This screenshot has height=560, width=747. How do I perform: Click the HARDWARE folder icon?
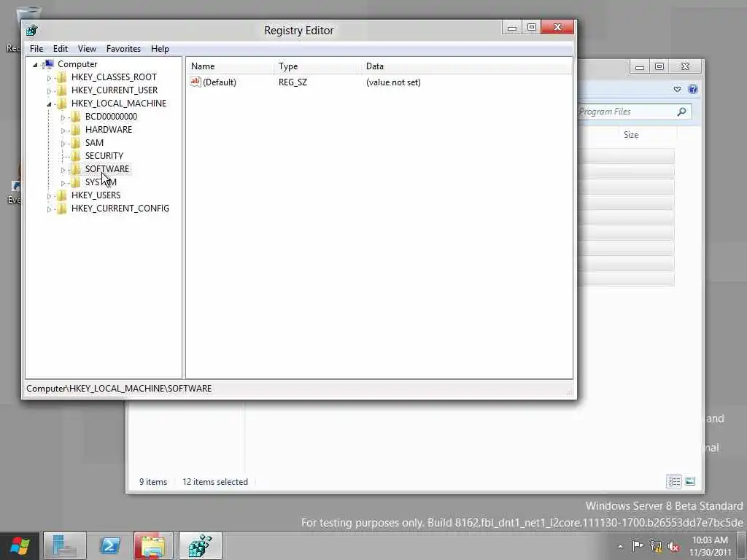click(75, 130)
